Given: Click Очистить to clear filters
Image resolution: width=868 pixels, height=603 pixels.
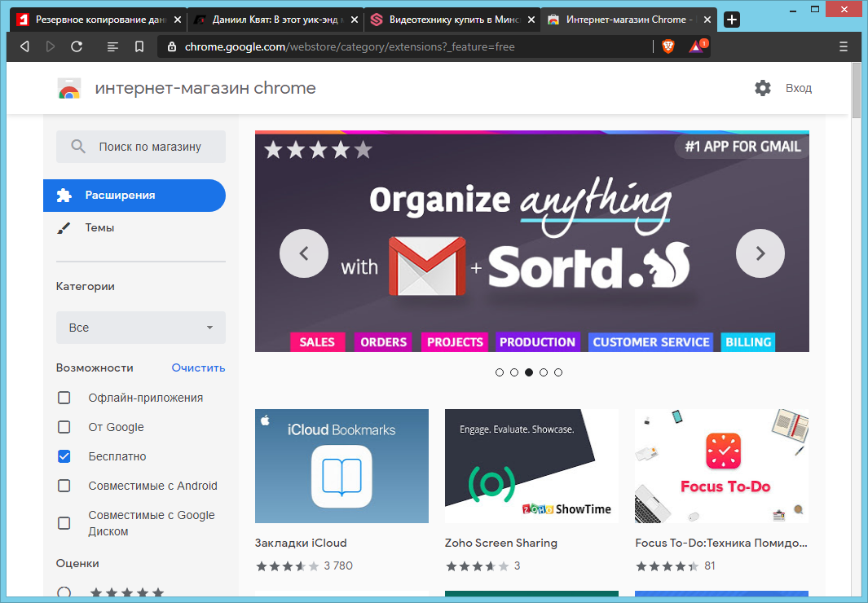Looking at the screenshot, I should pos(198,368).
